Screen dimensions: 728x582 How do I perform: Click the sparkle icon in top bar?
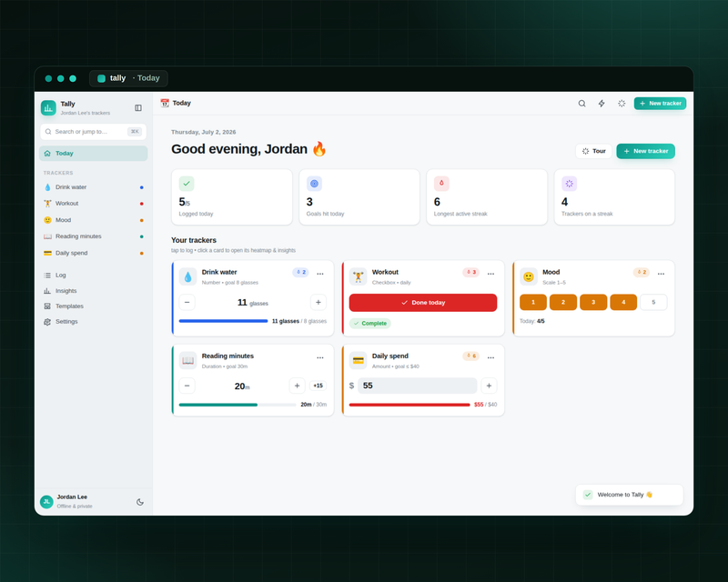[x=622, y=104]
